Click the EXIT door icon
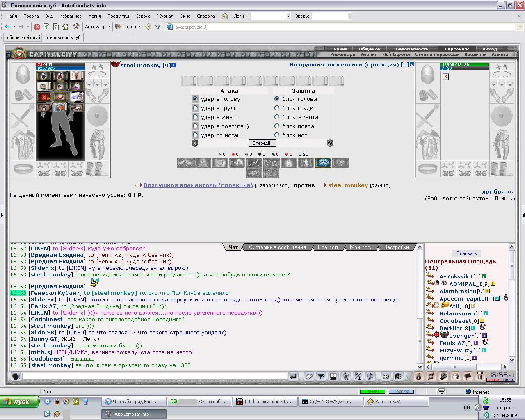 [x=480, y=376]
